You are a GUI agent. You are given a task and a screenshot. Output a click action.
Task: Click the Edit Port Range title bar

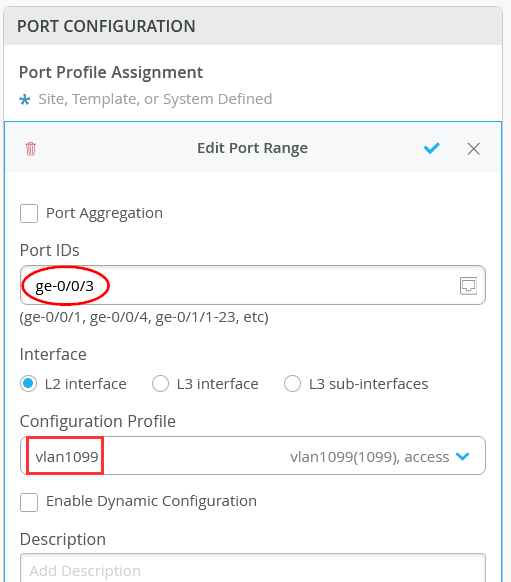(253, 147)
